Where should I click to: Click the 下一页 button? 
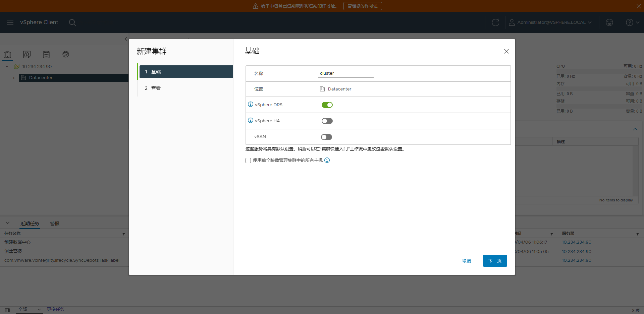click(x=495, y=261)
